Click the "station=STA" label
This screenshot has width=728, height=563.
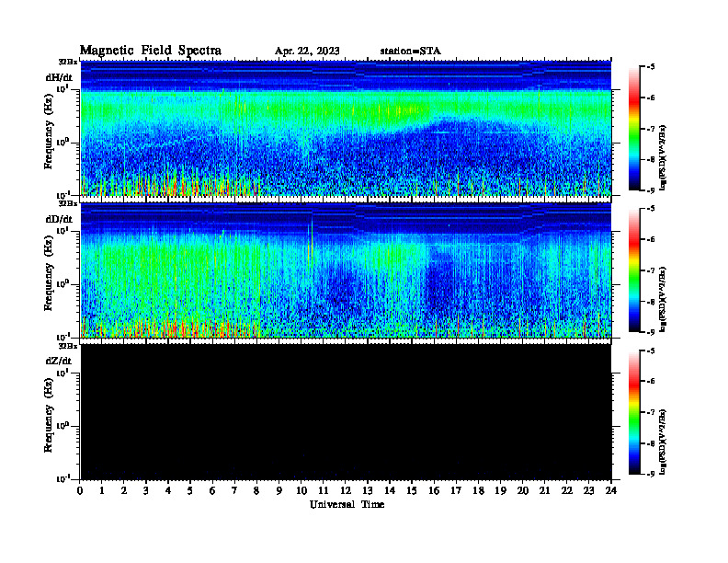click(x=410, y=52)
